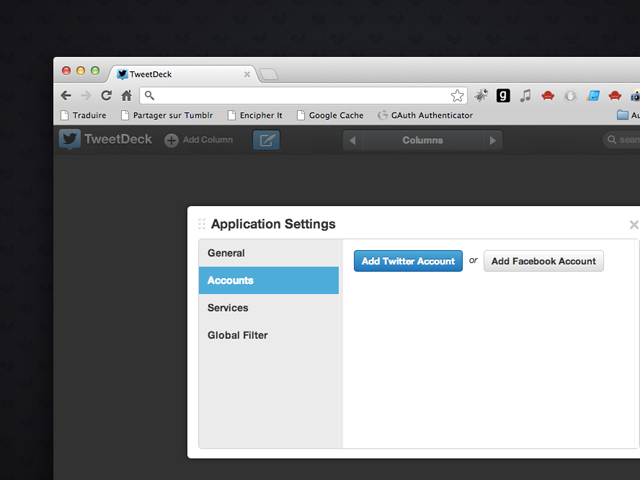Select the General settings tab
The height and width of the screenshot is (480, 640).
269,253
